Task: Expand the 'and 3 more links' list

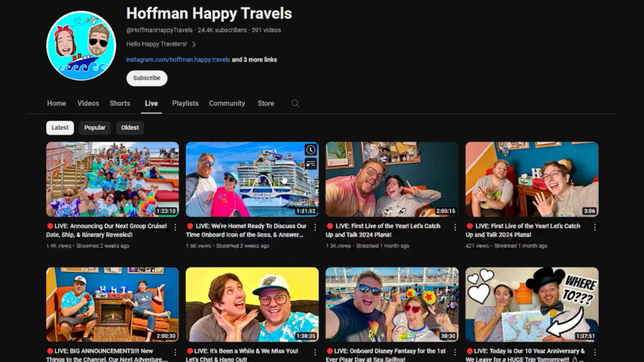Action: [x=254, y=60]
